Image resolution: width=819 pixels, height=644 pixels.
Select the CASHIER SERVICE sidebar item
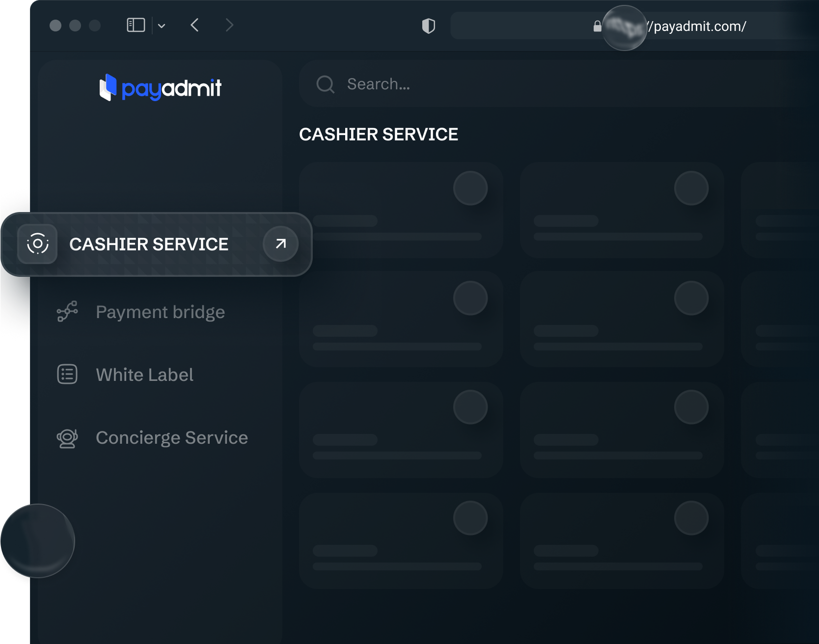coord(149,244)
